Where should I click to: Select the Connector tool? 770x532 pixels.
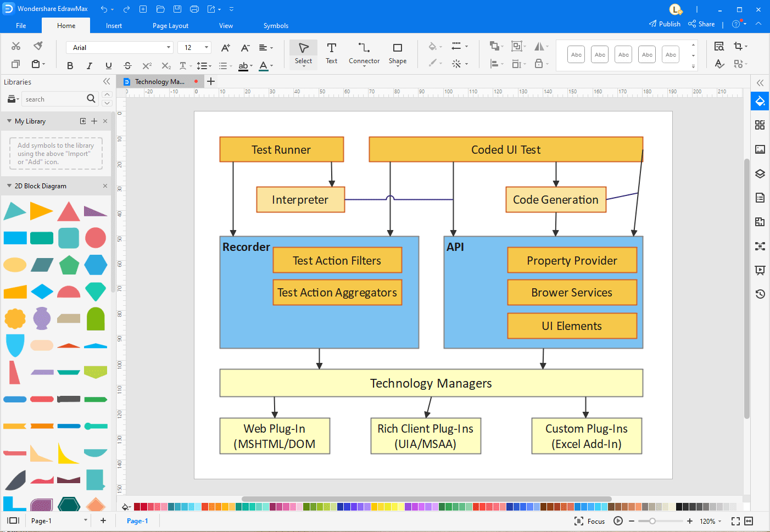tap(364, 53)
